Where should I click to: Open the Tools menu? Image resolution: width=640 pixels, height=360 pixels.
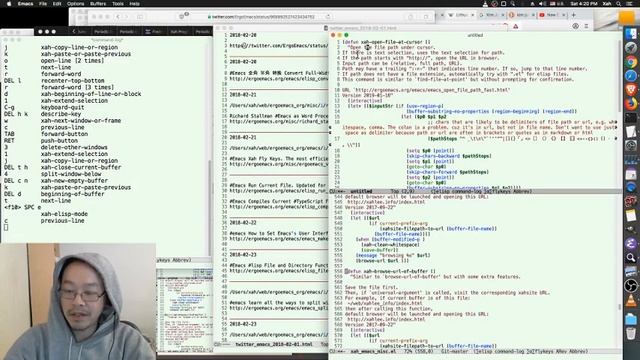click(x=118, y=4)
